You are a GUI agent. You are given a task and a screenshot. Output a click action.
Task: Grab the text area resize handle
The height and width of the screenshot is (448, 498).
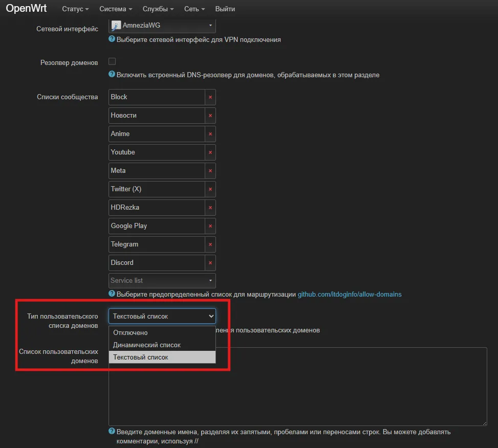(485, 423)
